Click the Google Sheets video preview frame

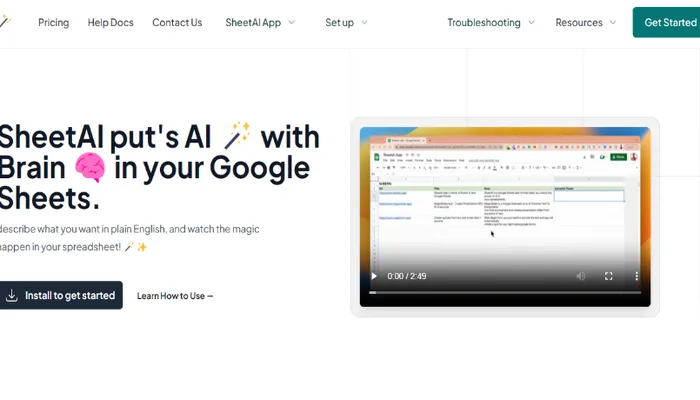coord(505,200)
